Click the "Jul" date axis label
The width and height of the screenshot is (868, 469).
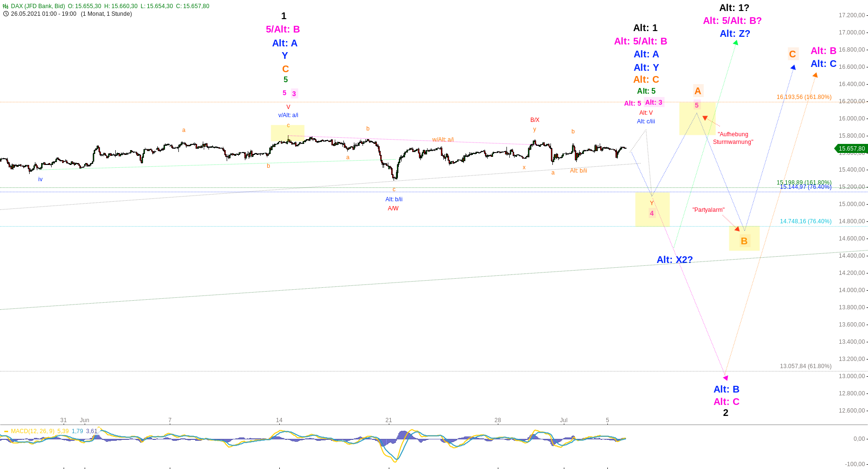click(x=564, y=420)
